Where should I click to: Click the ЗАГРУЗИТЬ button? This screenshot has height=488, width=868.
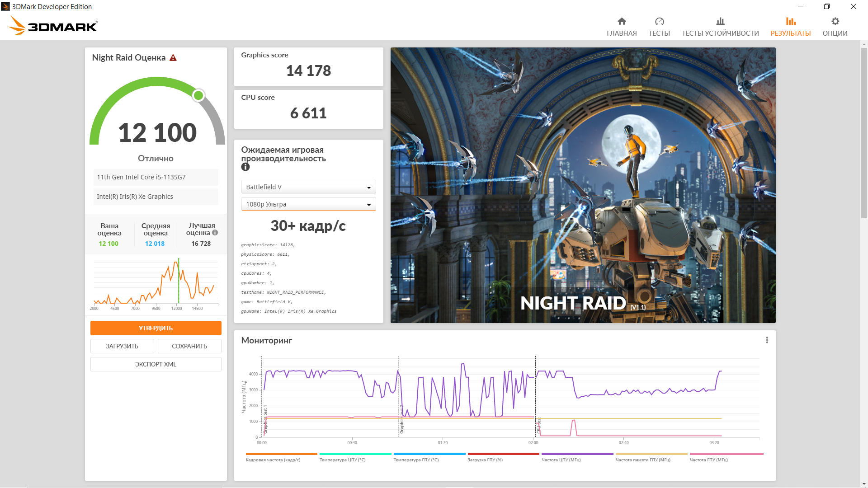[122, 346]
